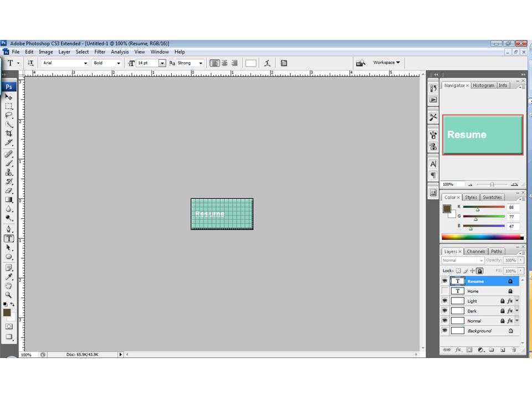Click Change text orientation button
The width and height of the screenshot is (532, 399).
(30, 63)
